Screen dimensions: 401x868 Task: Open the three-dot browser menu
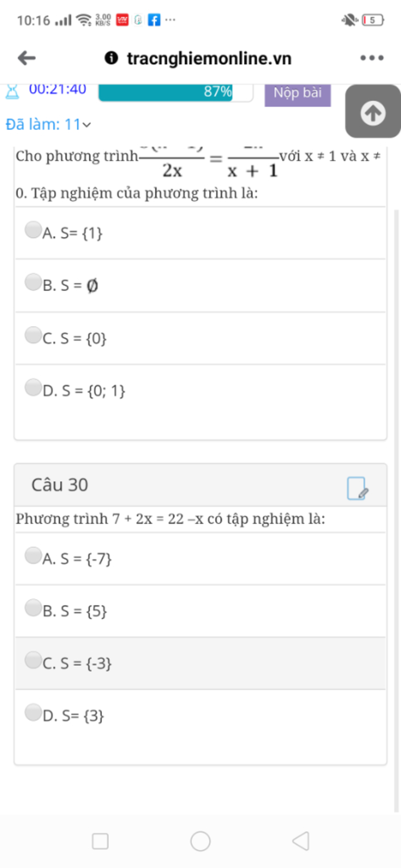[372, 58]
